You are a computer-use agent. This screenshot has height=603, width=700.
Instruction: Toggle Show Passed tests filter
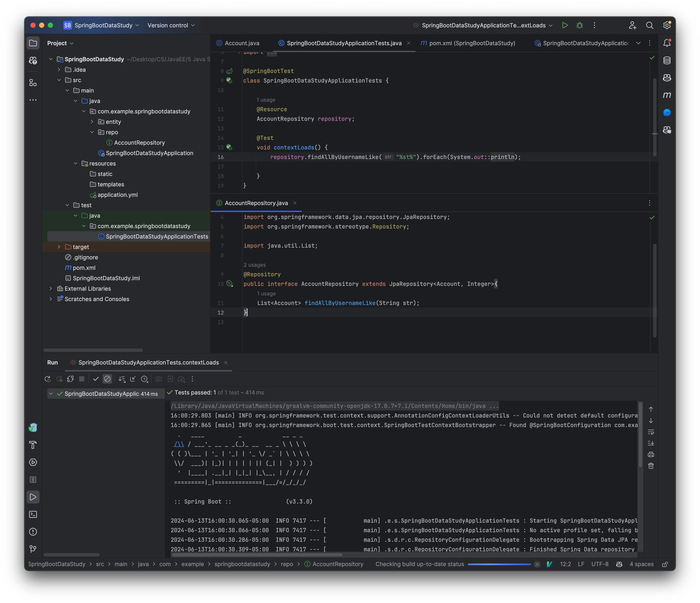click(x=96, y=379)
